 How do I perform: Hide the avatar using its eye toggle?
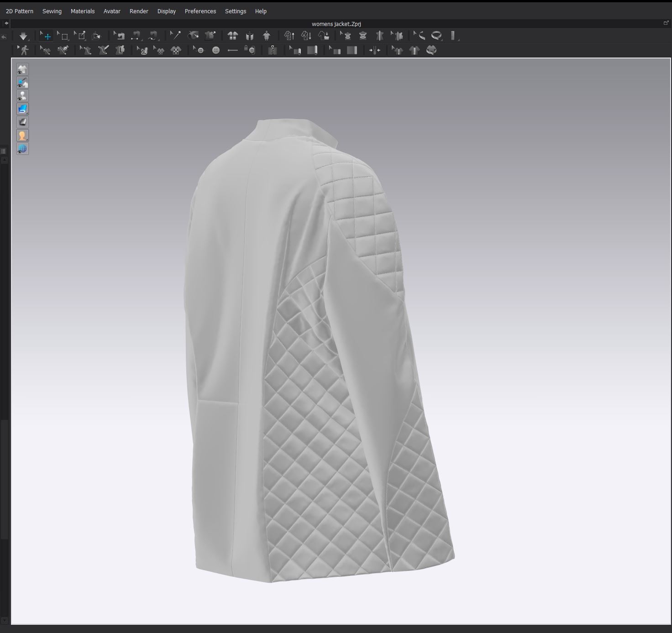[22, 95]
